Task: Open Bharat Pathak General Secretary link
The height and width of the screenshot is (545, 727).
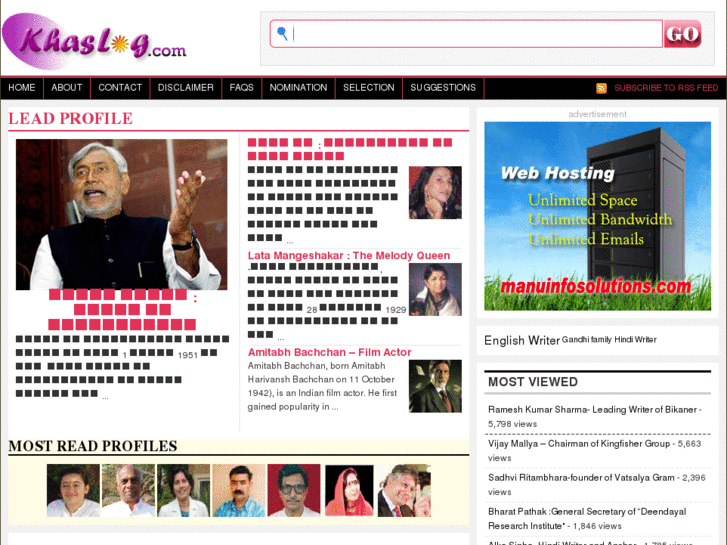Action: [x=587, y=519]
